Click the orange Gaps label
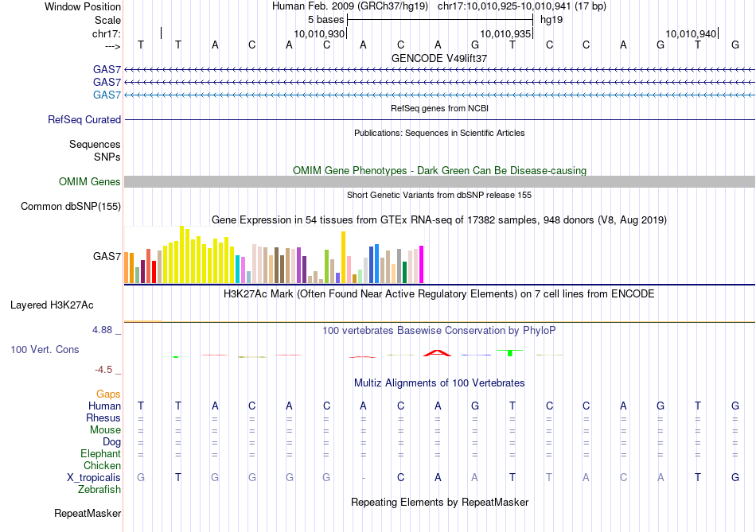756x532 pixels. [x=108, y=394]
